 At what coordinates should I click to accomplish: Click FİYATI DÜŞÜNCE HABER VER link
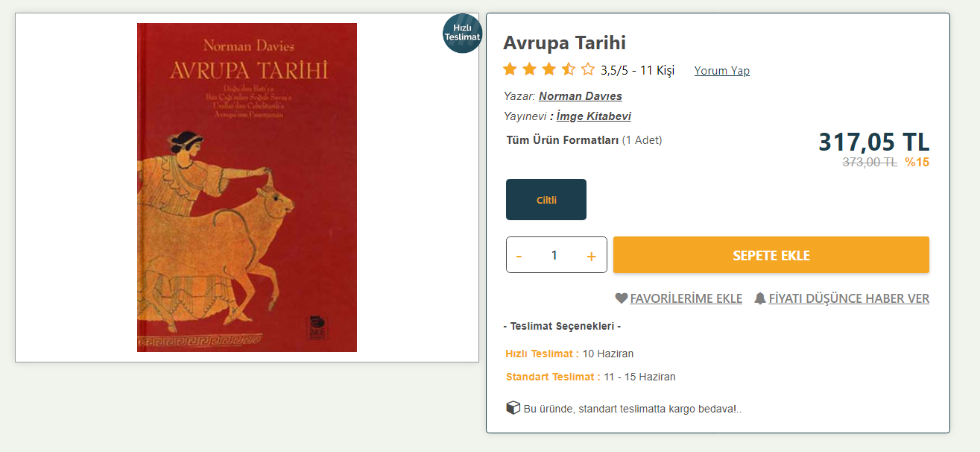pyautogui.click(x=849, y=298)
